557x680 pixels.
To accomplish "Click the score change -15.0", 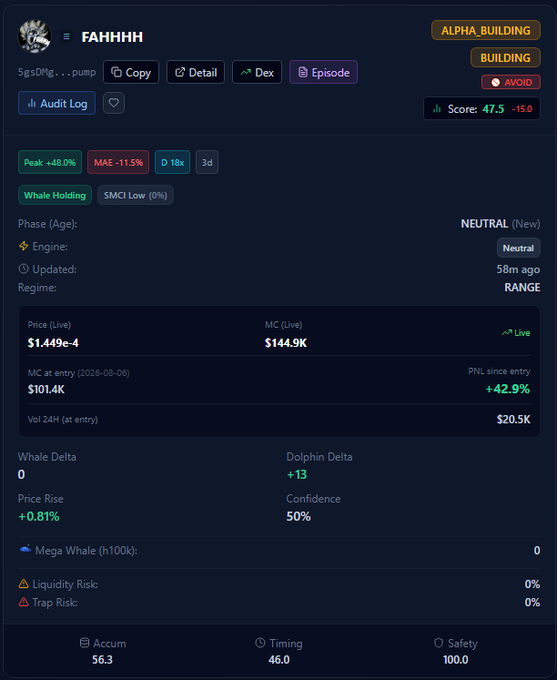I will point(522,109).
